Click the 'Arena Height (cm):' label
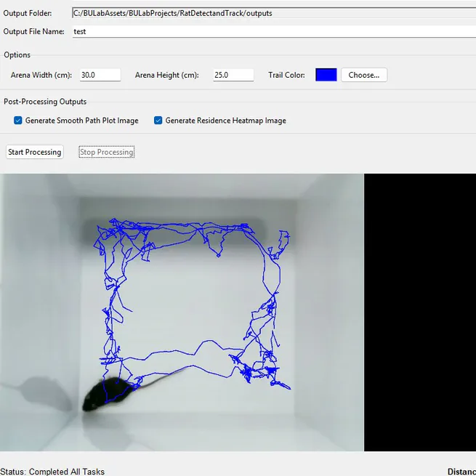Image resolution: width=476 pixels, height=476 pixels. pos(167,75)
